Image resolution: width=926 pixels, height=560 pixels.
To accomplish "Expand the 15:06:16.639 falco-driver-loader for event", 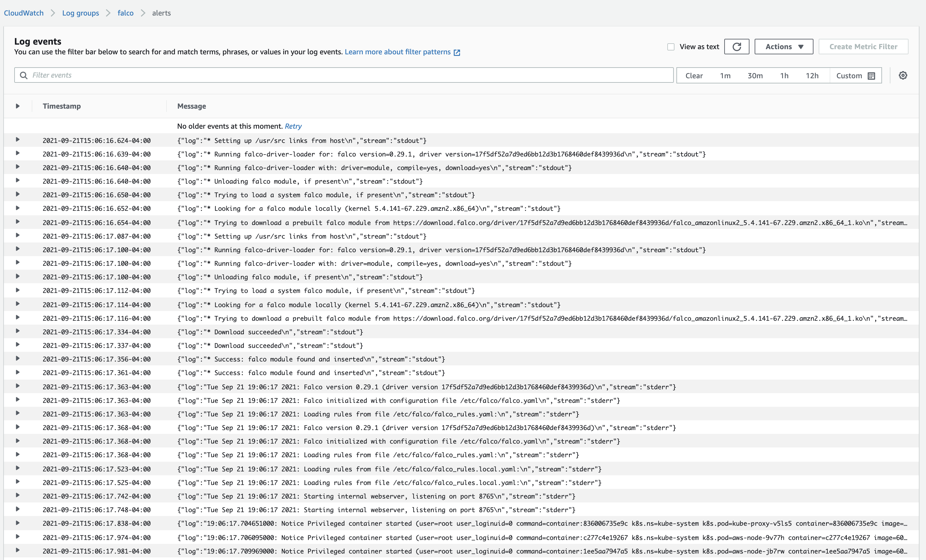I will [x=18, y=153].
